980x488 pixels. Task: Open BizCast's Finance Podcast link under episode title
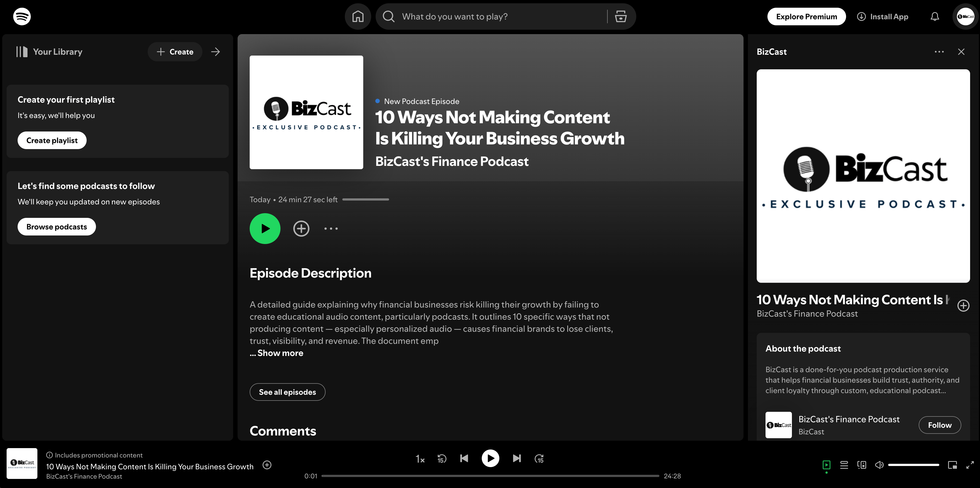[x=452, y=161]
